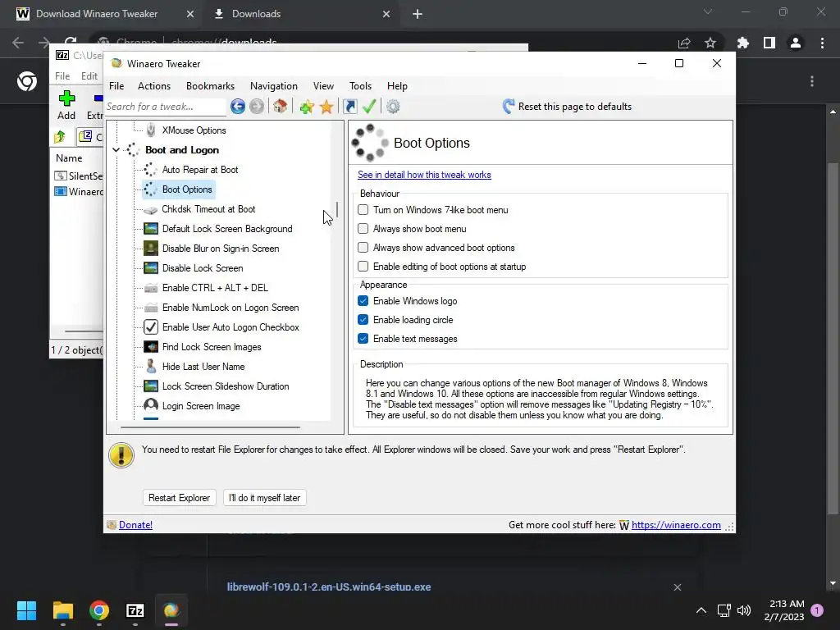The image size is (840, 630).
Task: Uncheck Enable text messages
Action: pyautogui.click(x=363, y=339)
